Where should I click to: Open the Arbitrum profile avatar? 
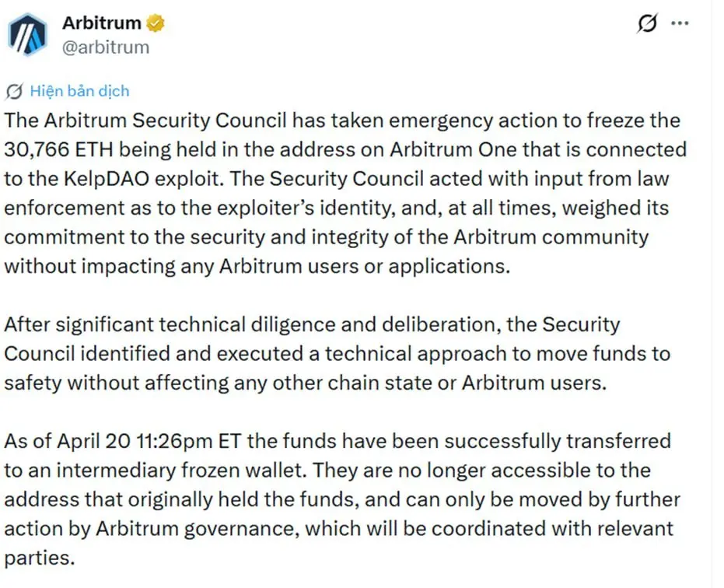tap(27, 35)
